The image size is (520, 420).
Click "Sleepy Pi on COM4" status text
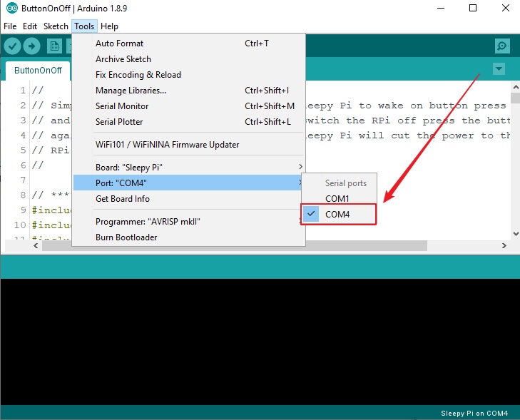(x=474, y=414)
